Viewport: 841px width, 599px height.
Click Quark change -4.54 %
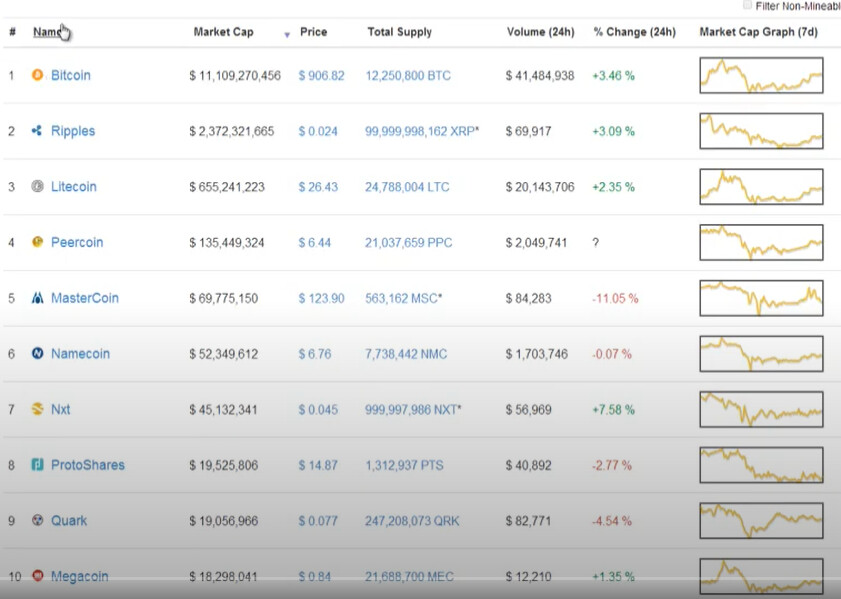(612, 521)
